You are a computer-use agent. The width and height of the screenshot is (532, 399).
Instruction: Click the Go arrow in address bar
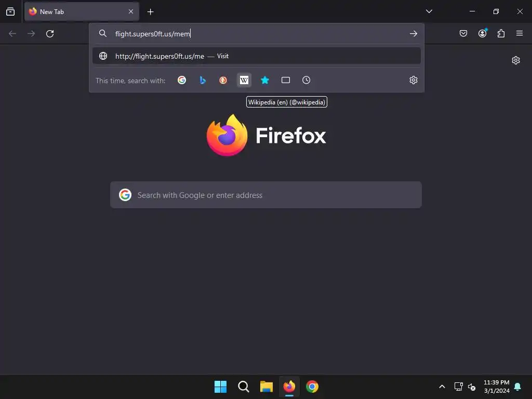coord(413,34)
